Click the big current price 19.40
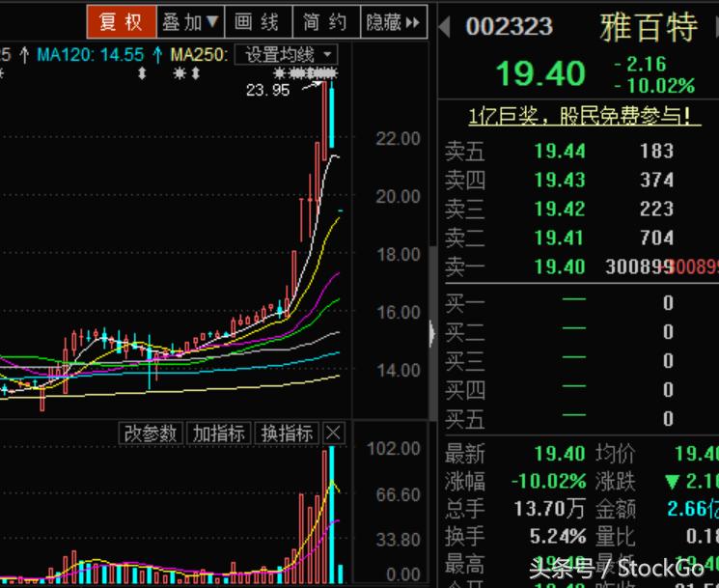Screen dimensions: 719x588 click(540, 73)
